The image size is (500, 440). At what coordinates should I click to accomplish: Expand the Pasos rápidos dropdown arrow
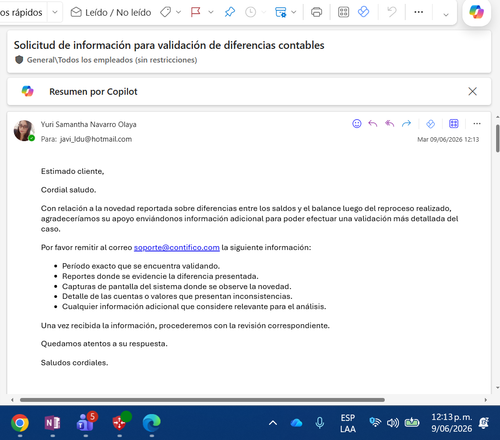point(55,12)
